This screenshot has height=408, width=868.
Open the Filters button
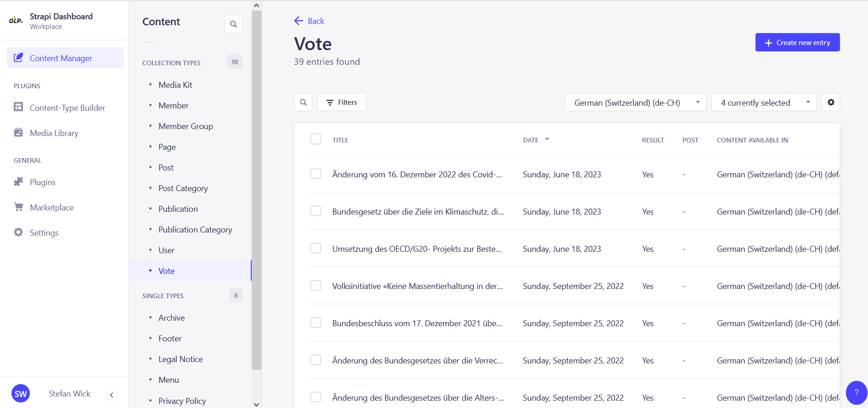[x=342, y=102]
